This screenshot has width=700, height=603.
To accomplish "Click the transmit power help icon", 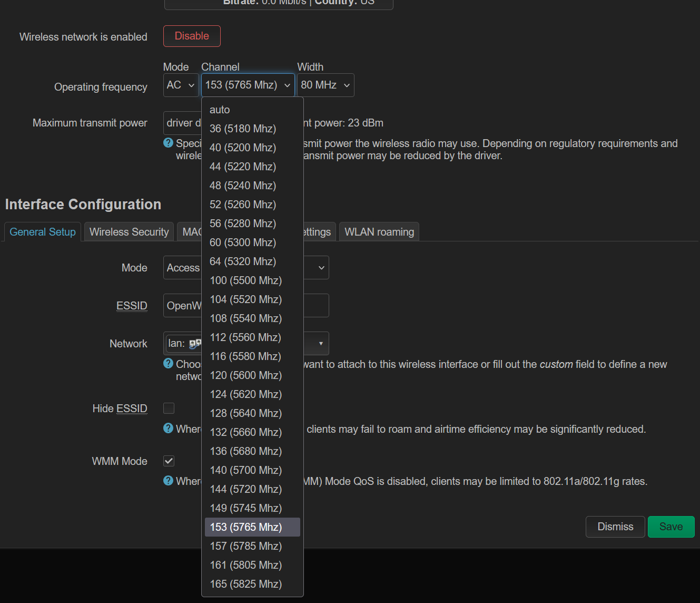I will 168,143.
